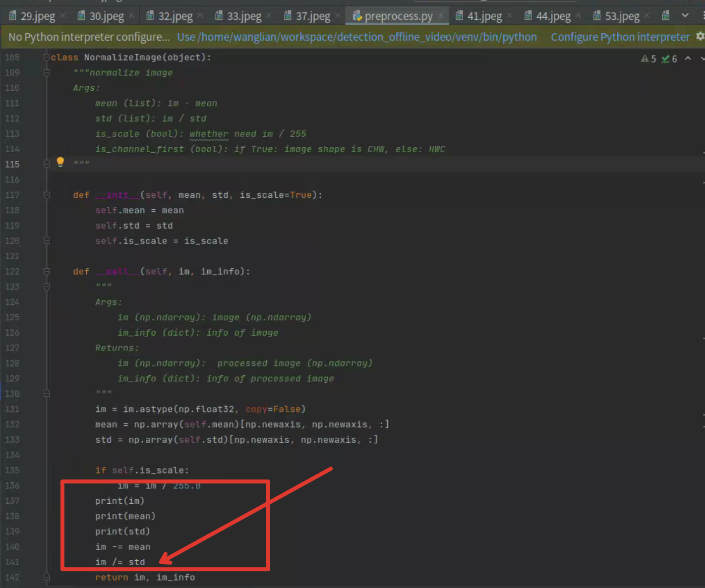Click the preprocess.py Python file icon

click(x=357, y=16)
